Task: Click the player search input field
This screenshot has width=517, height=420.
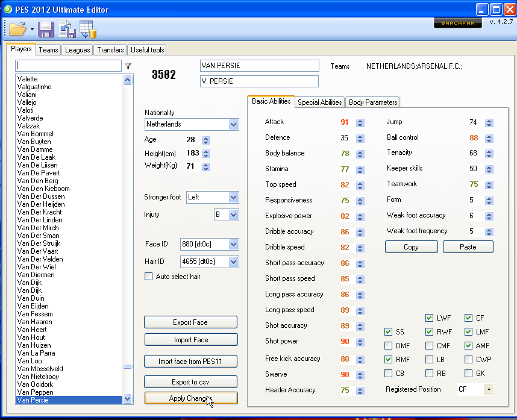Action: click(x=68, y=66)
